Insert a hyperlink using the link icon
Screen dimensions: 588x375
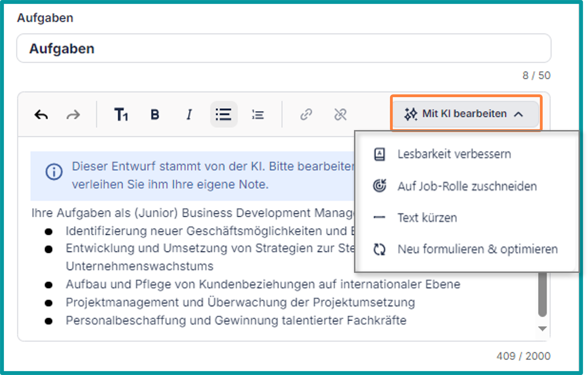tap(306, 114)
